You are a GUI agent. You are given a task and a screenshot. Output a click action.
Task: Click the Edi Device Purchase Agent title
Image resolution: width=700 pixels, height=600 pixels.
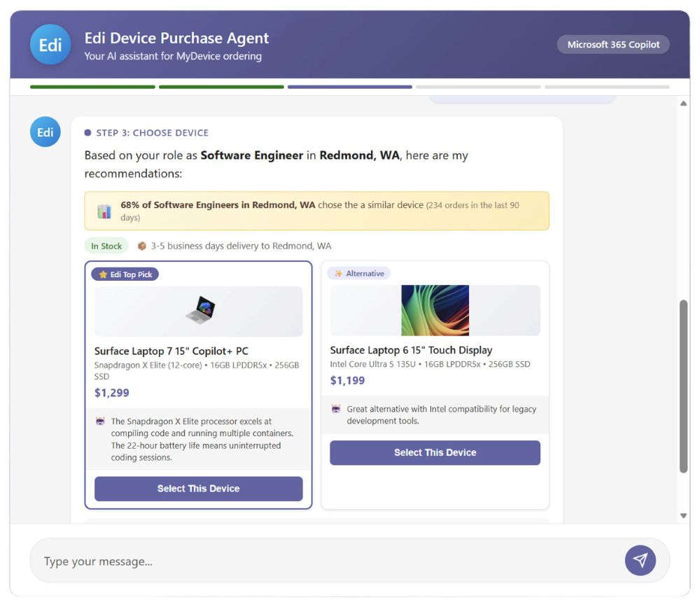[x=177, y=38]
